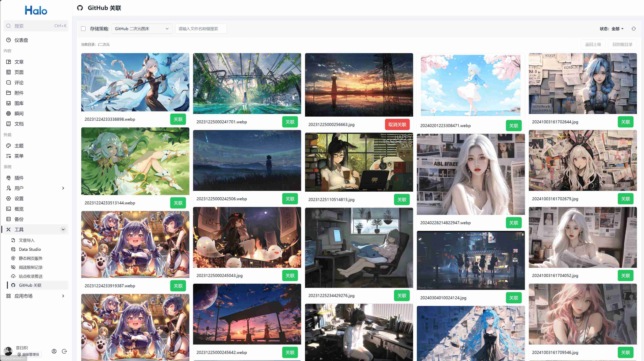Click the logout icon beside the user profile
The height and width of the screenshot is (361, 644).
click(64, 351)
